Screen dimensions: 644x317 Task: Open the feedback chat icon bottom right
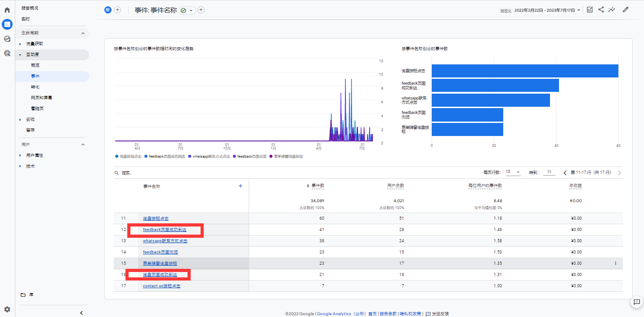tap(636, 302)
